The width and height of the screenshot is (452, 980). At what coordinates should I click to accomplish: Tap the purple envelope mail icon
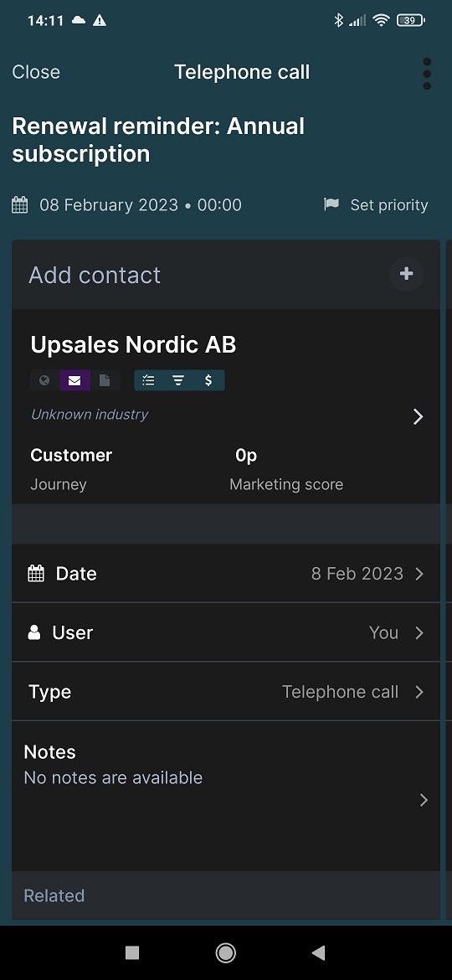[75, 380]
